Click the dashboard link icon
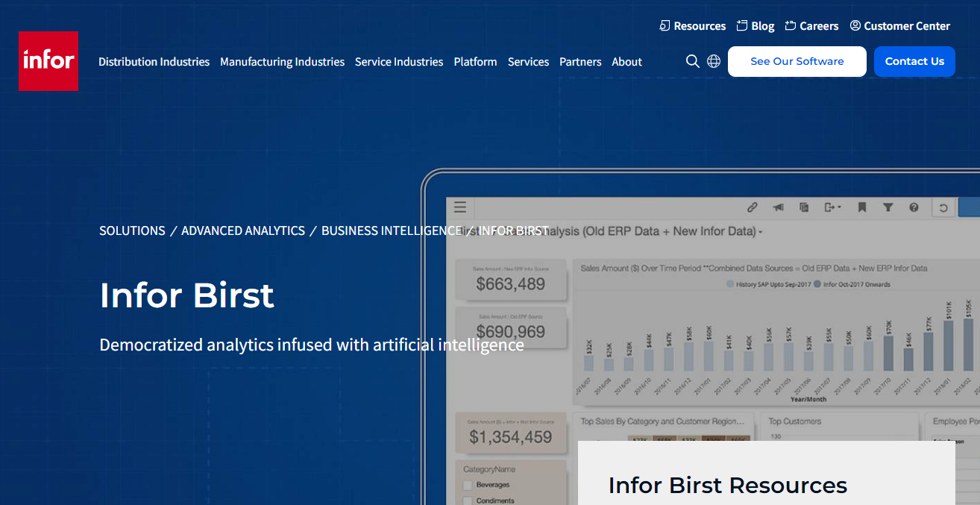 tap(753, 207)
